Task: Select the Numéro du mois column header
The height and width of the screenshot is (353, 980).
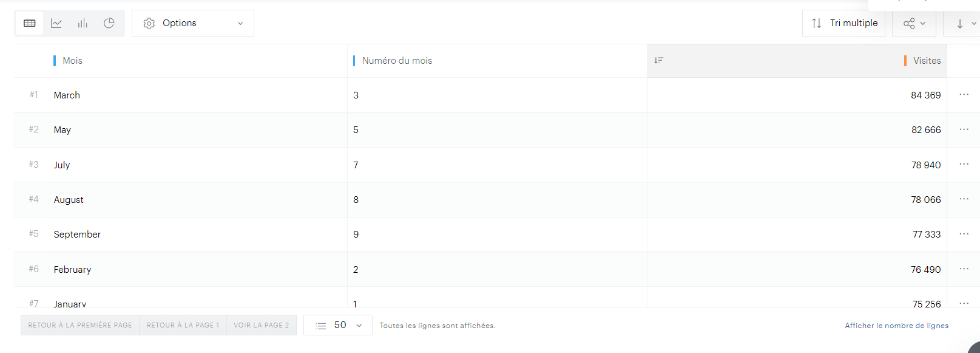Action: click(397, 61)
